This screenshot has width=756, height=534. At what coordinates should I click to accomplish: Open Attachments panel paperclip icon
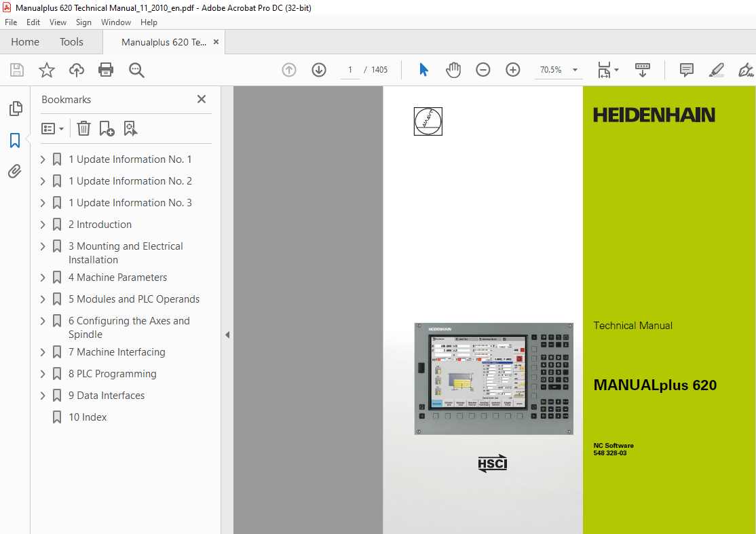(15, 171)
